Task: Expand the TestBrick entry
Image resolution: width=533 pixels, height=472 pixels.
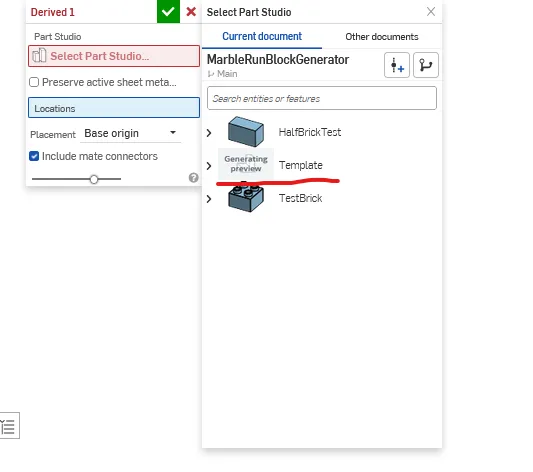Action: pos(209,199)
